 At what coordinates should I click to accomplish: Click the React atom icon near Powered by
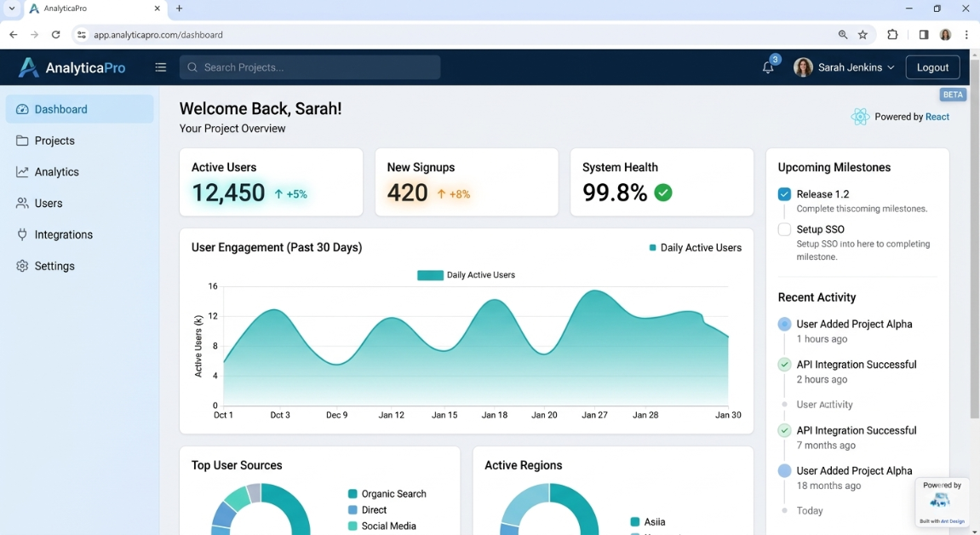pyautogui.click(x=860, y=117)
